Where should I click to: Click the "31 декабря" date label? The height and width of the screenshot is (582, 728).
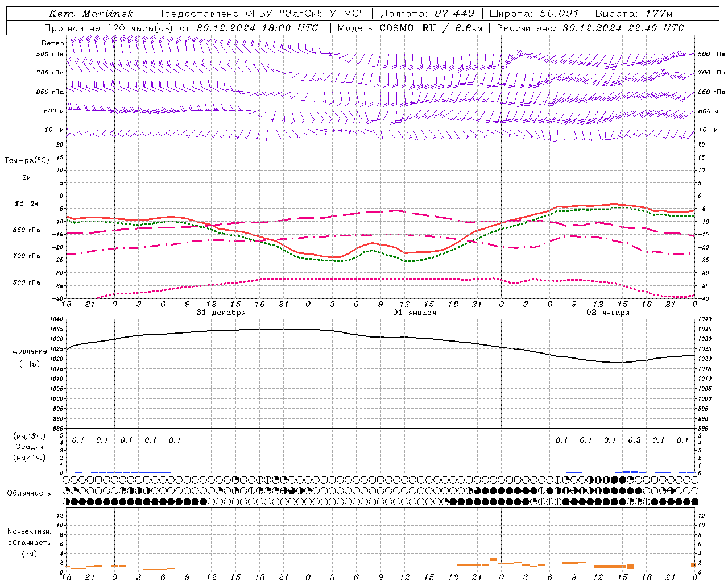coord(221,313)
